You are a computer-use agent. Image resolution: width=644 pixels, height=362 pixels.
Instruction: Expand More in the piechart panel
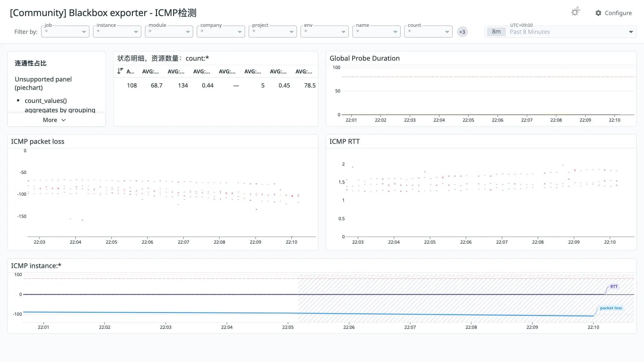[x=54, y=120]
